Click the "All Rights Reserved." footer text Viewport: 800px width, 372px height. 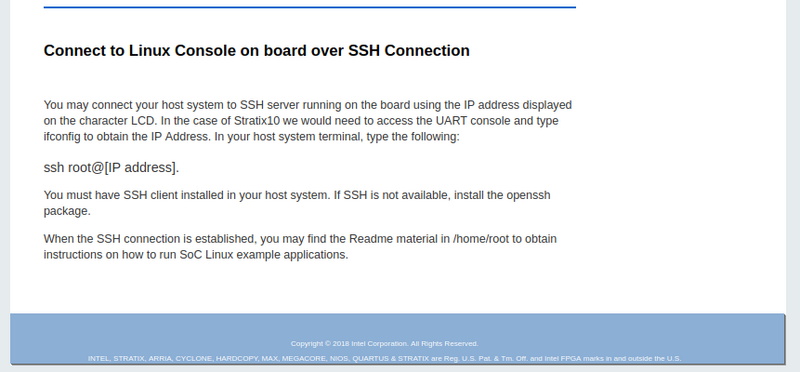[x=444, y=343]
